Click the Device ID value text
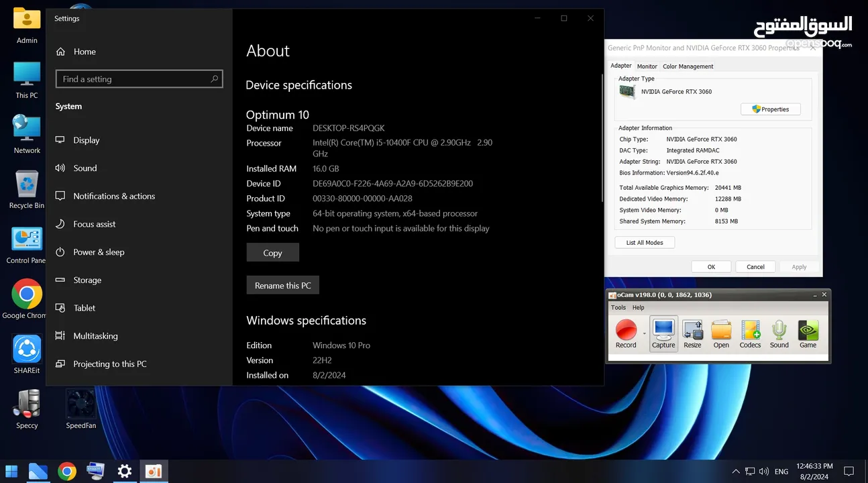Viewport: 868px width, 483px height. pos(393,183)
